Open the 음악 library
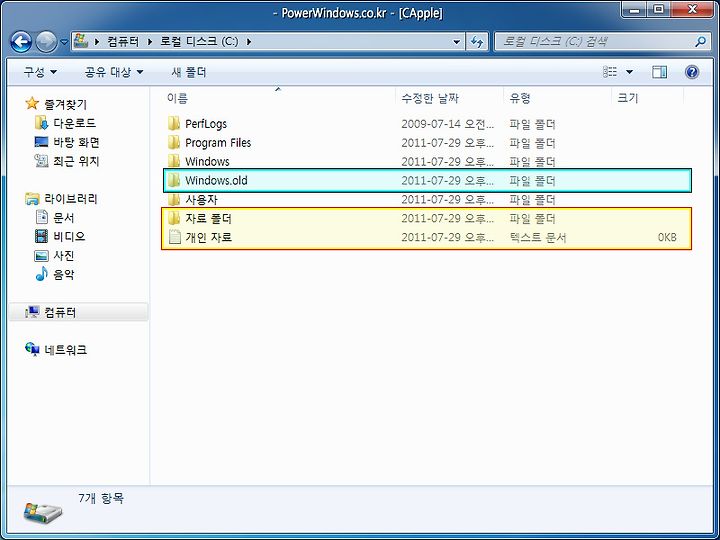 point(63,275)
